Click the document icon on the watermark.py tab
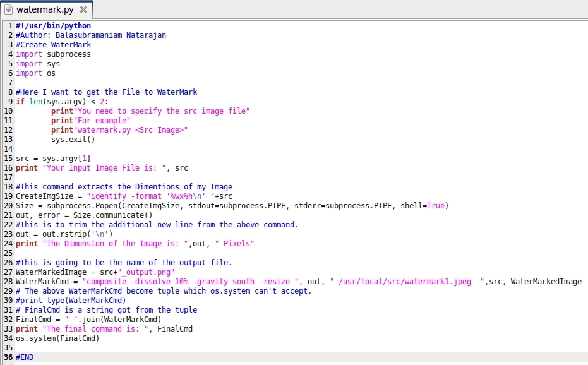Screen dimensions: 588x365 [x=9, y=9]
